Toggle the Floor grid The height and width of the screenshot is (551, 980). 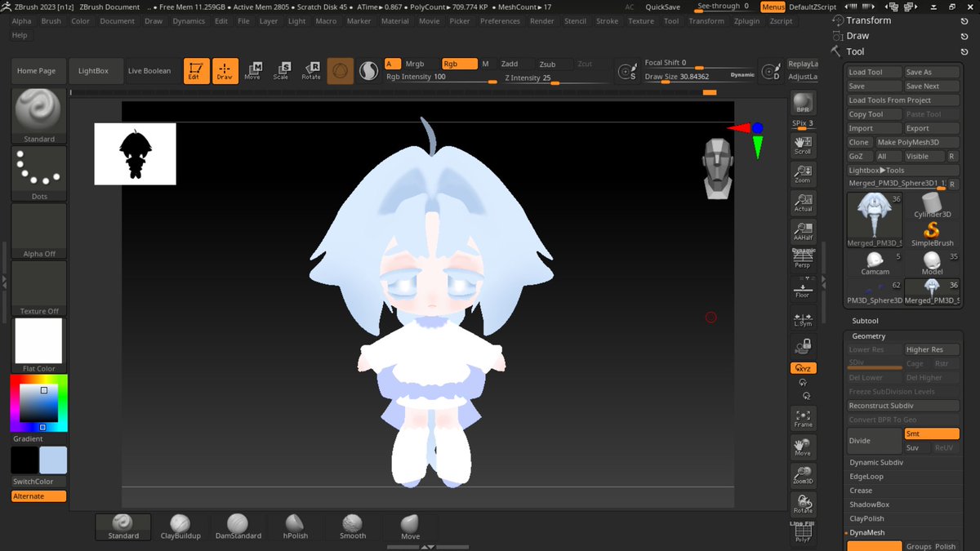803,288
